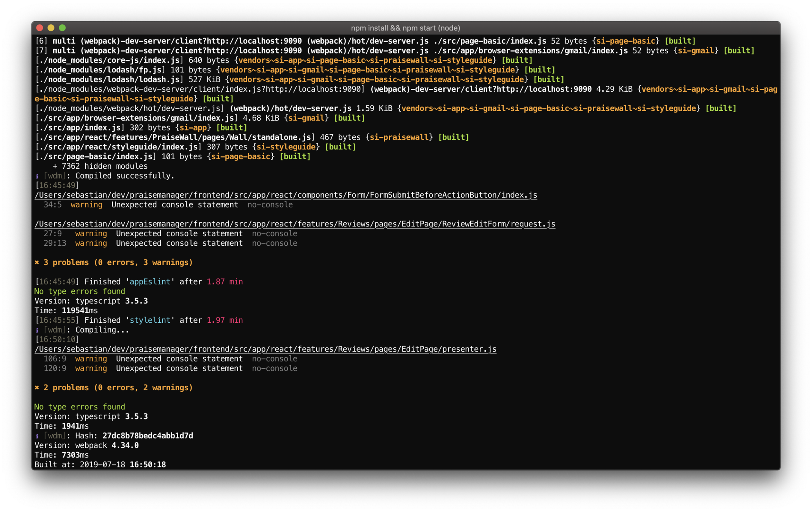
Task: Click the green fullscreen window button
Action: 63,28
